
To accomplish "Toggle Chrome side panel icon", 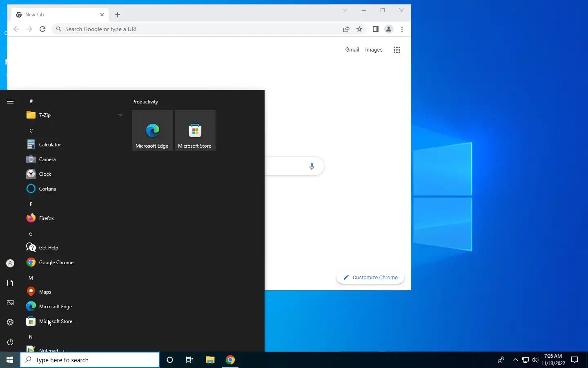I will 376,29.
